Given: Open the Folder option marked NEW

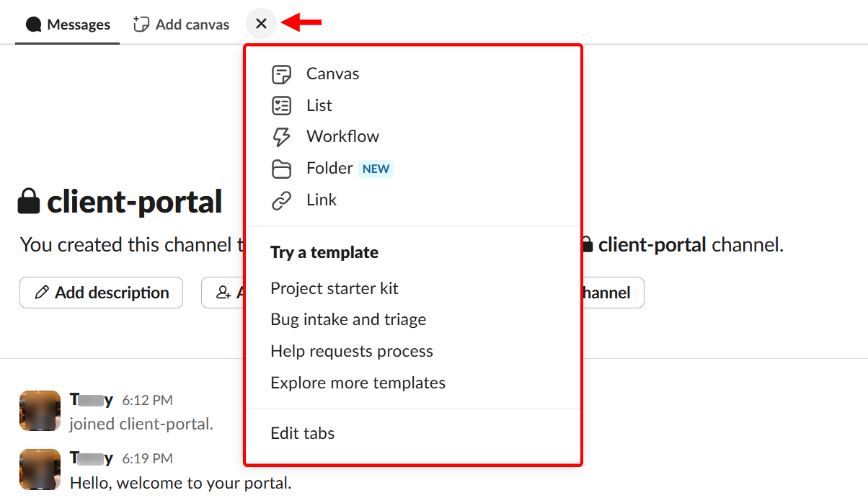Looking at the screenshot, I should pos(281,168).
